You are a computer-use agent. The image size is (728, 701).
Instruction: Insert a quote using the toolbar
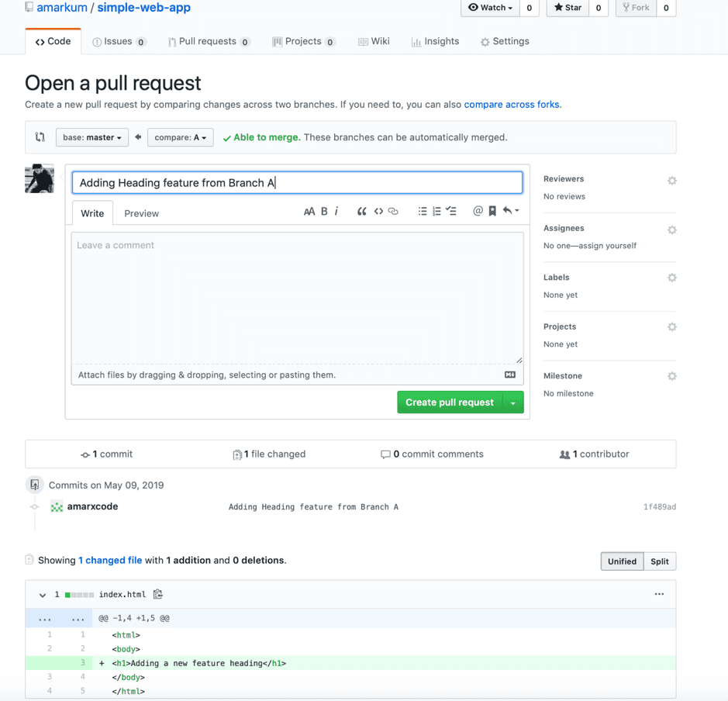[x=362, y=211]
